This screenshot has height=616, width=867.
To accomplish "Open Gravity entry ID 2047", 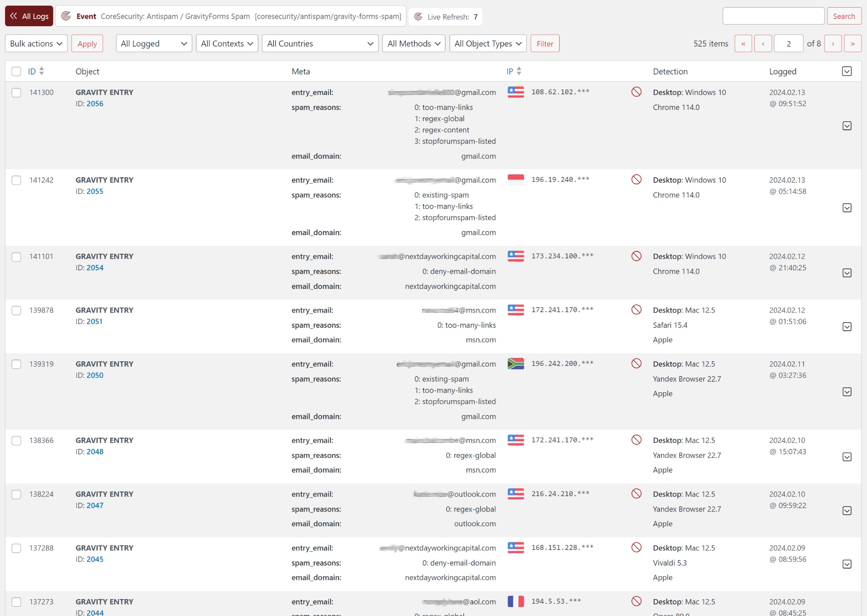I will (95, 506).
